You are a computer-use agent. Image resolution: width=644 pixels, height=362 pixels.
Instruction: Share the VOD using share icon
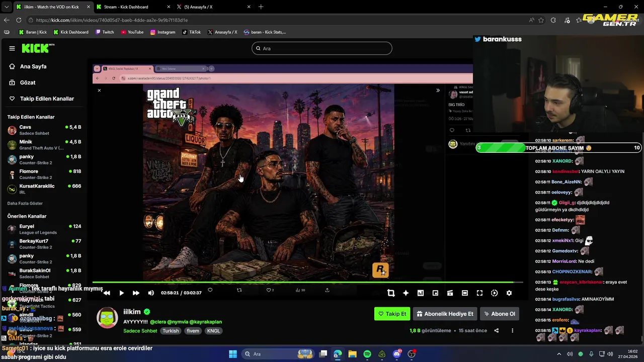(x=497, y=330)
